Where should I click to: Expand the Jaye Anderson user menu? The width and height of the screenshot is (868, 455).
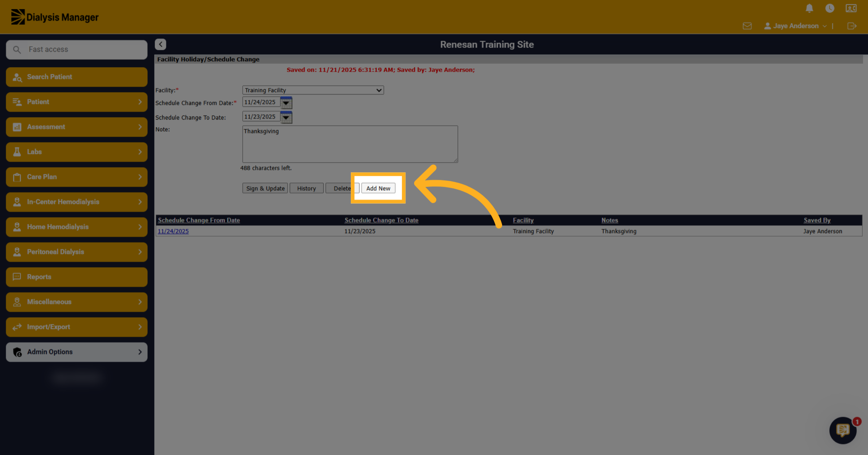[795, 26]
